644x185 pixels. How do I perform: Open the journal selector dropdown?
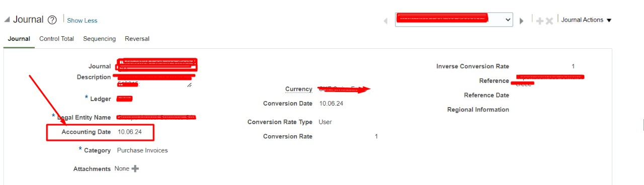point(454,20)
